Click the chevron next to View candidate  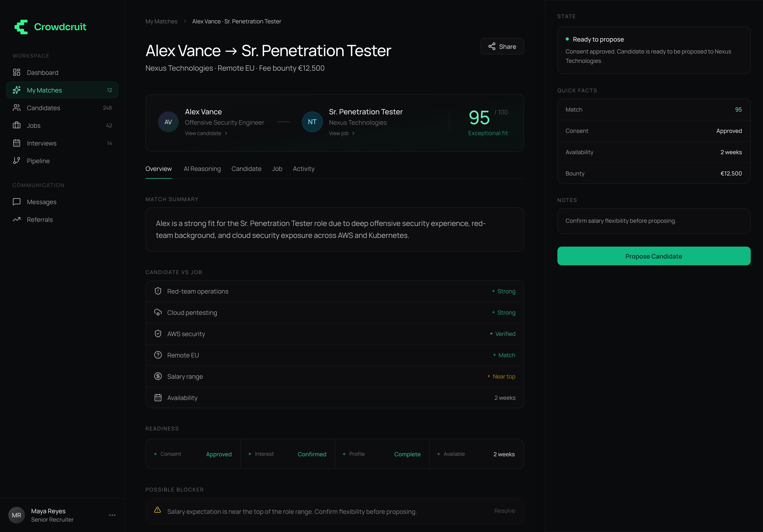pyautogui.click(x=226, y=133)
